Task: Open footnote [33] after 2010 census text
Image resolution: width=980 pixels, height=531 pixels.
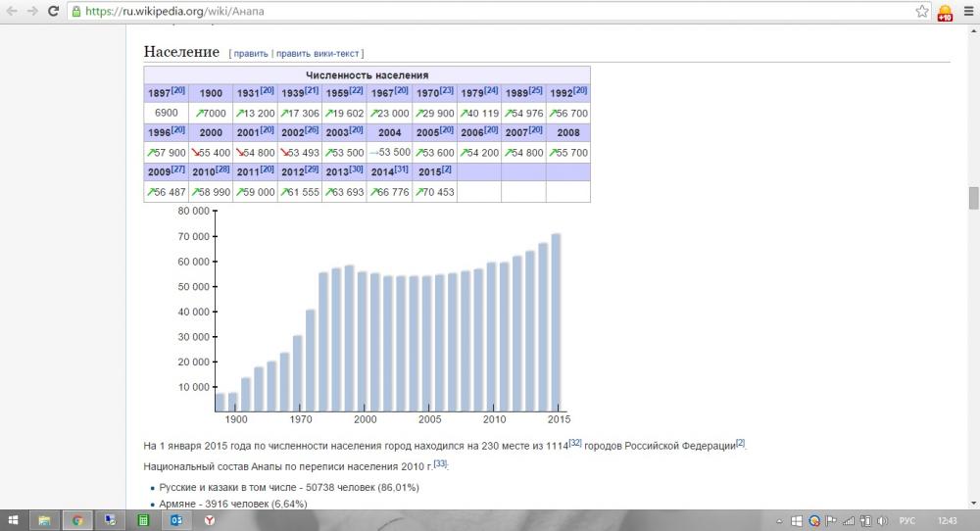Action: (x=440, y=463)
